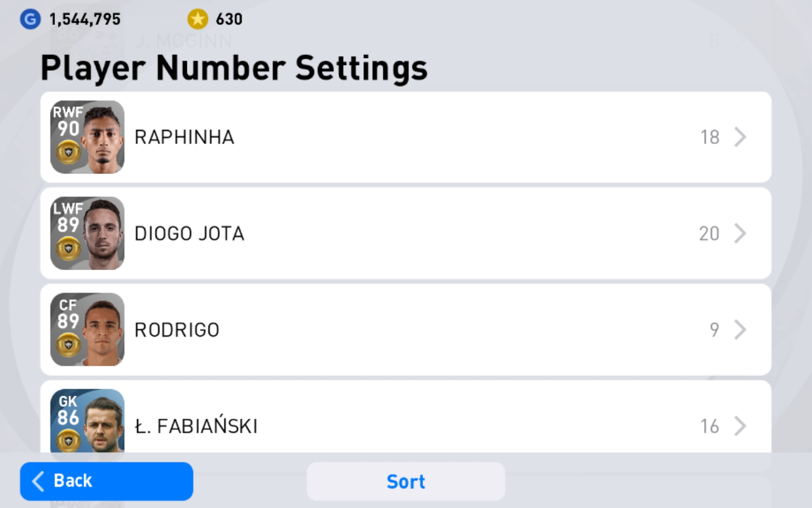
Task: Open the DIOGO JOTA name row
Action: pyautogui.click(x=189, y=234)
